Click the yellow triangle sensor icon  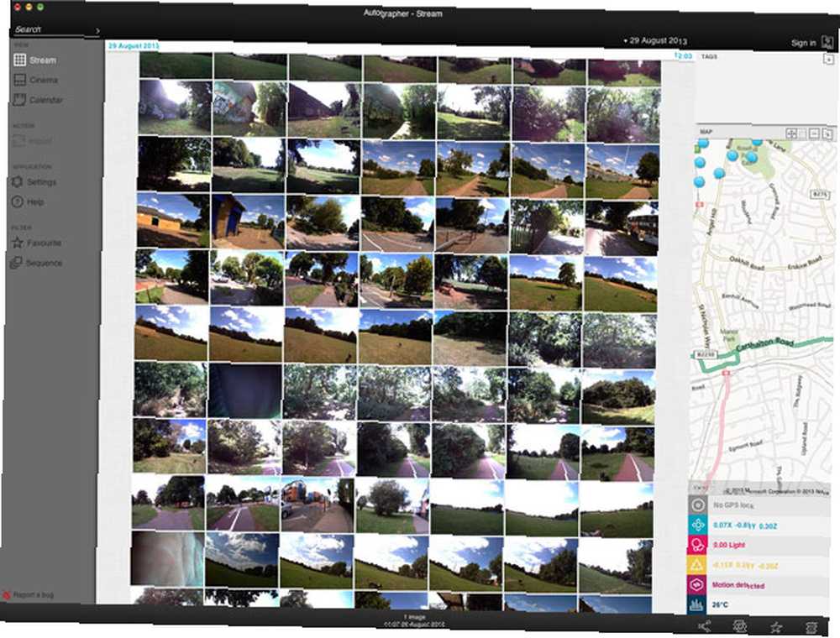pos(697,565)
